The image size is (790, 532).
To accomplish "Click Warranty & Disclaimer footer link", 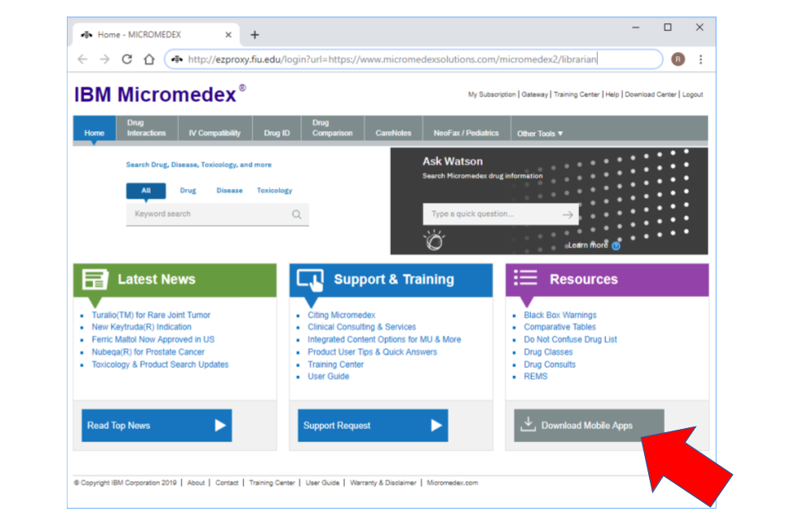I will [x=383, y=483].
